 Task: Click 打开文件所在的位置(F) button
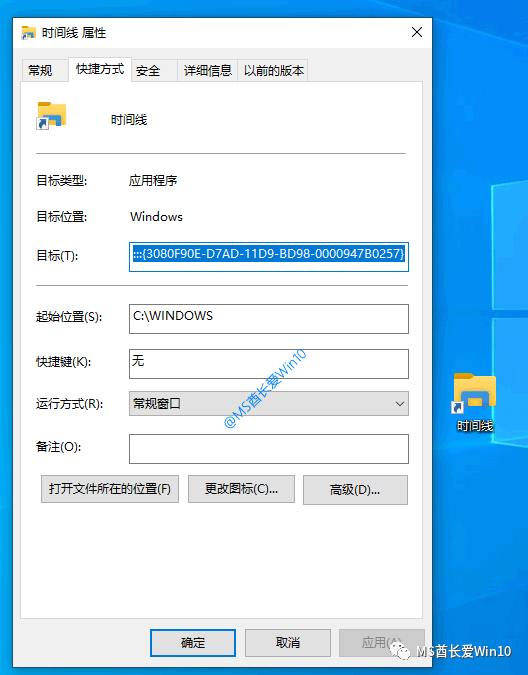pyautogui.click(x=110, y=489)
